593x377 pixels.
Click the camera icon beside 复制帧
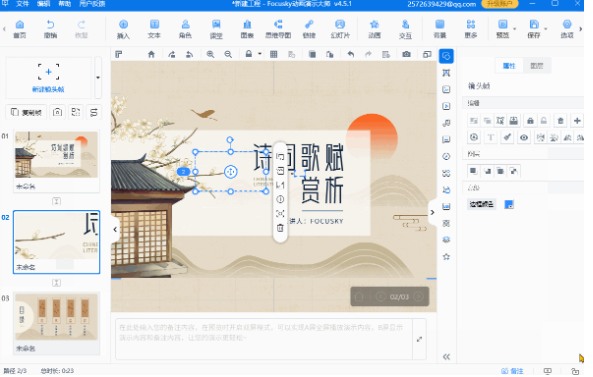(57, 112)
